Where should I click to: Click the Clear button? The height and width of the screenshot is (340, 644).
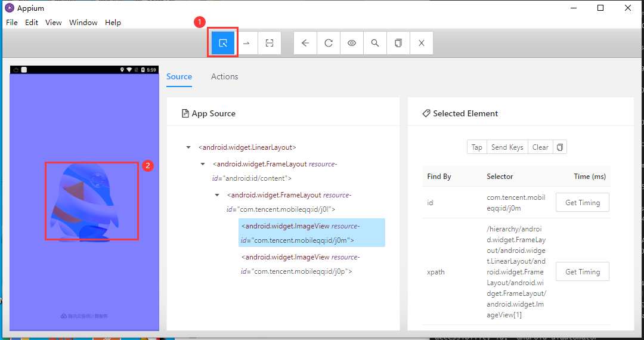click(x=540, y=147)
